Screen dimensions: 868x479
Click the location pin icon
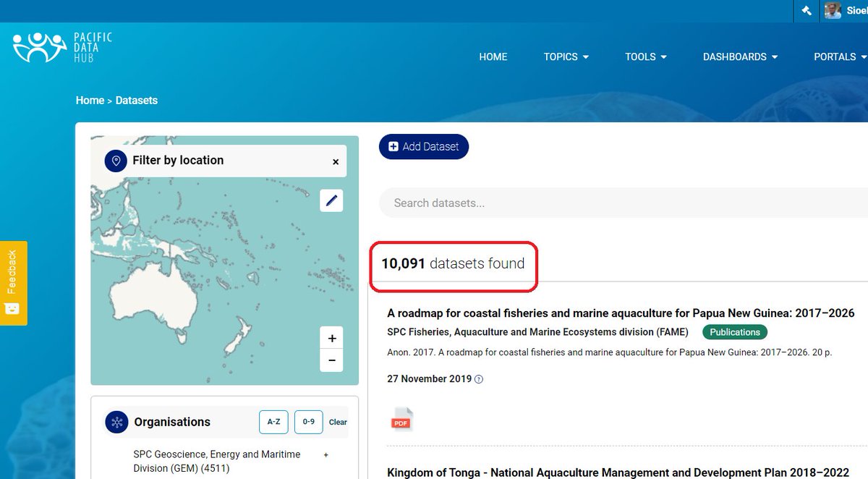116,161
